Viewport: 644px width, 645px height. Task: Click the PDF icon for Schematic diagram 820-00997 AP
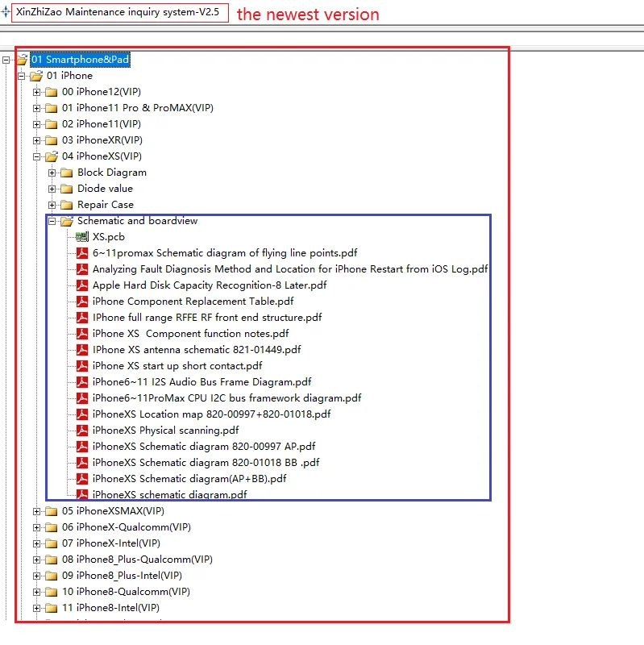[x=82, y=447]
